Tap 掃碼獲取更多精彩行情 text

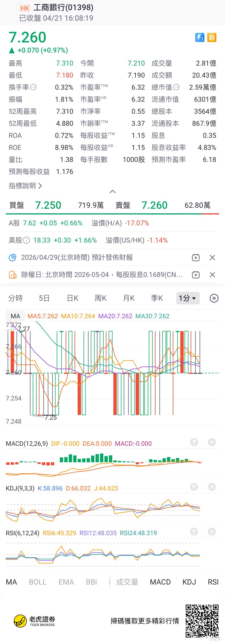coord(145,621)
